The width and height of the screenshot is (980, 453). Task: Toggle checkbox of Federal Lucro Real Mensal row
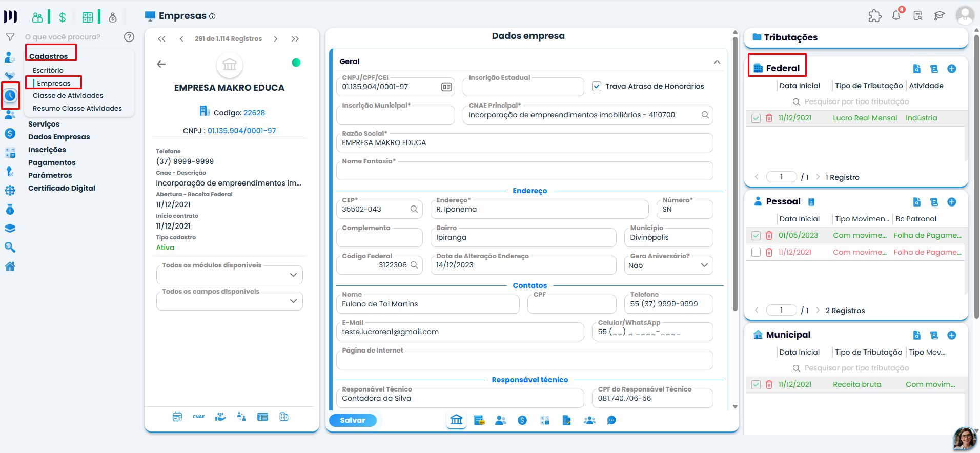tap(756, 118)
